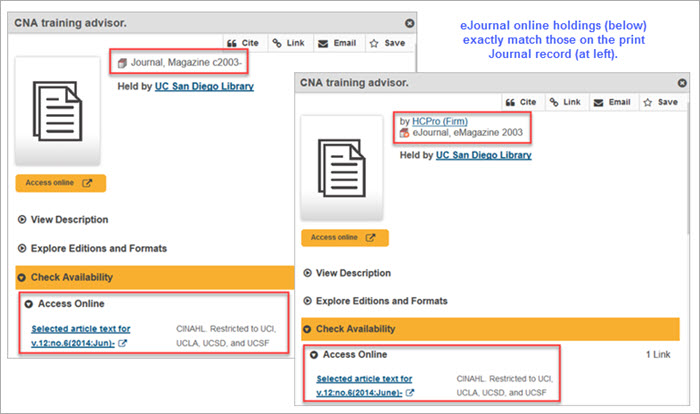700x414 pixels.
Task: Expand View Description in right panel
Action: 347,273
